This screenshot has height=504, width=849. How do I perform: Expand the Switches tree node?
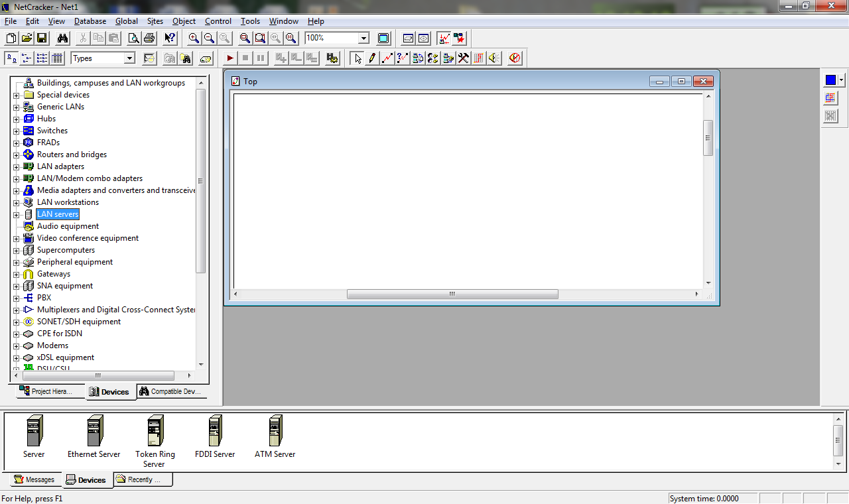click(17, 131)
